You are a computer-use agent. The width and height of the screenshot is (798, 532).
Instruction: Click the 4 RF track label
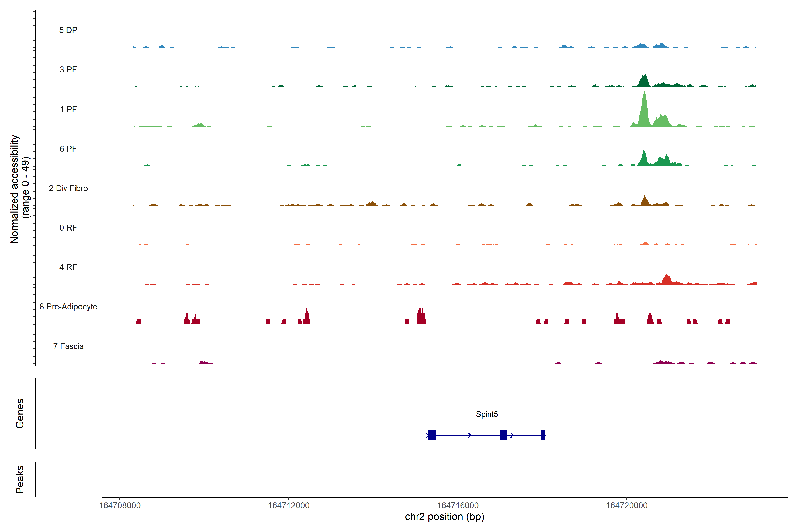coord(68,267)
